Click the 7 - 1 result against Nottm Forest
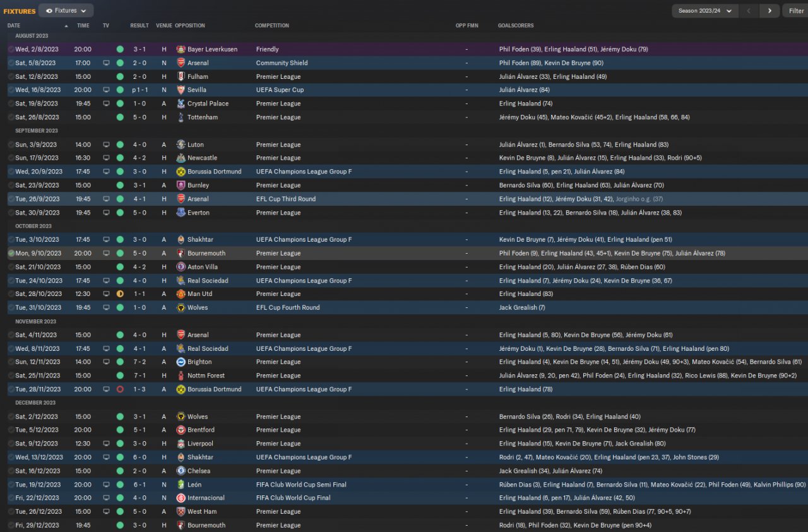Viewport: 808px width, 532px height. (140, 375)
